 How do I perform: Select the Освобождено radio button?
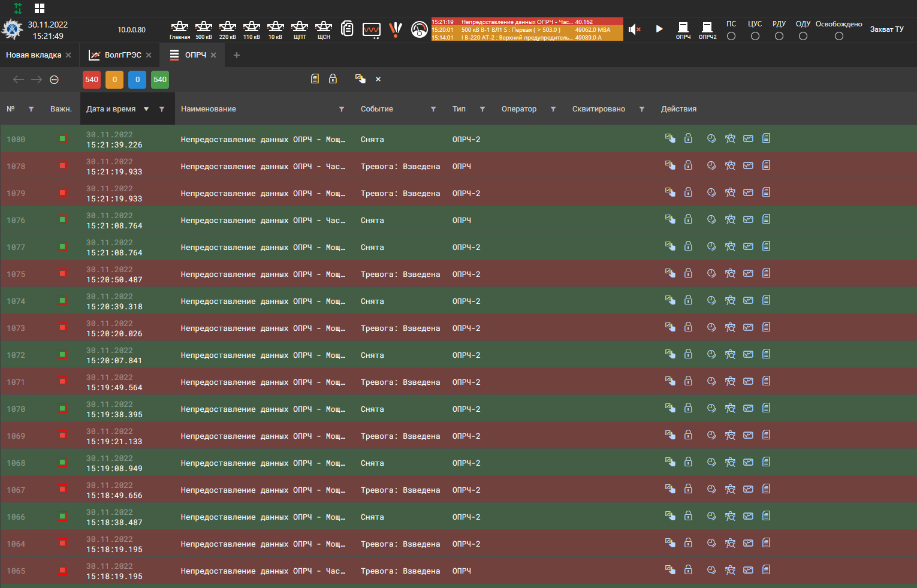point(839,36)
